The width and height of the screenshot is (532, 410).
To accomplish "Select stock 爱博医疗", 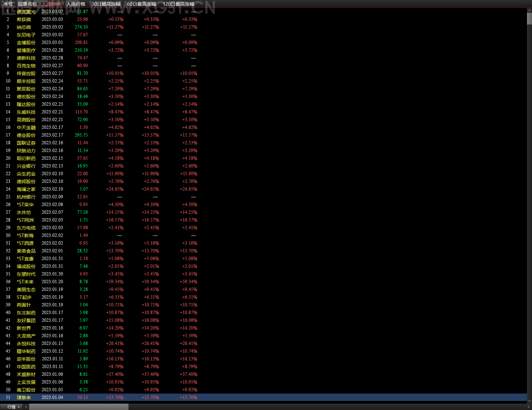I will coord(26,50).
